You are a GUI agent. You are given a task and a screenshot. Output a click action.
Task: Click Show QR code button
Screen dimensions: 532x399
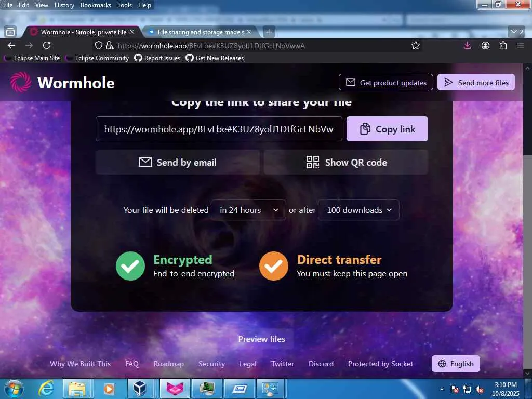[346, 162]
